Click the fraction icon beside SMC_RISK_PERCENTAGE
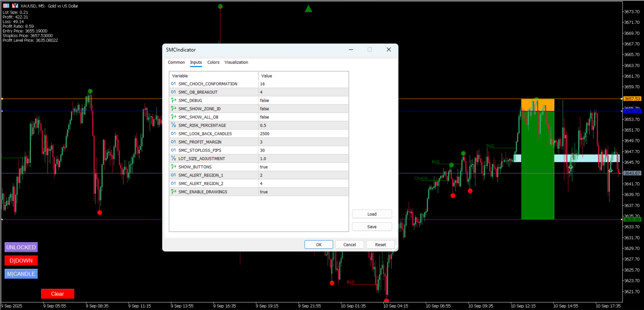This screenshot has width=644, height=310. pyautogui.click(x=173, y=125)
